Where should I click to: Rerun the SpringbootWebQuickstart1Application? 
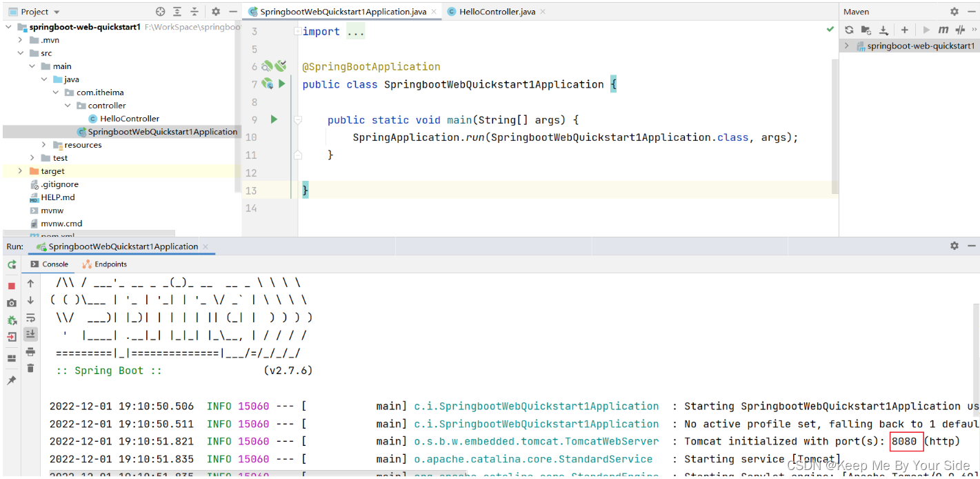point(11,265)
